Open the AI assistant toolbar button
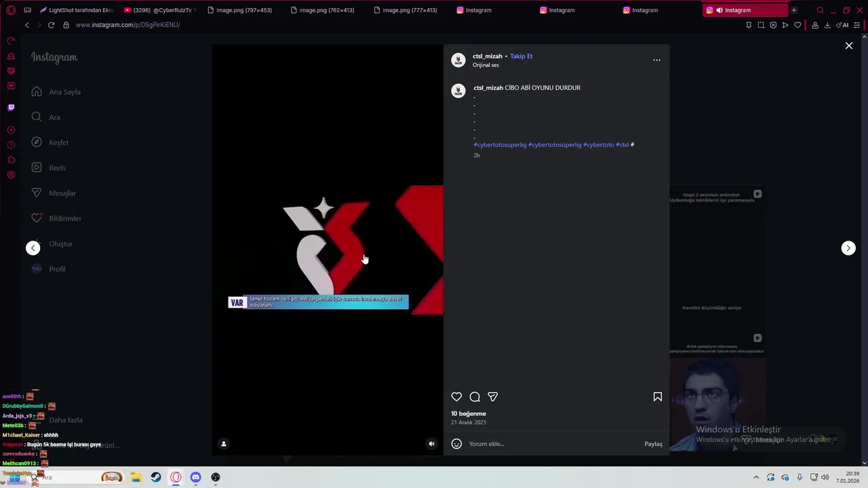 point(841,25)
